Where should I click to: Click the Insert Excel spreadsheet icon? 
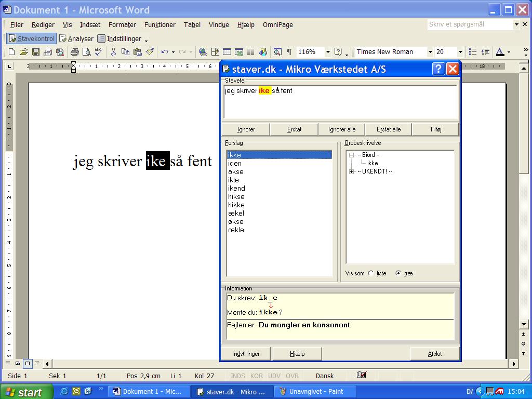pos(239,52)
